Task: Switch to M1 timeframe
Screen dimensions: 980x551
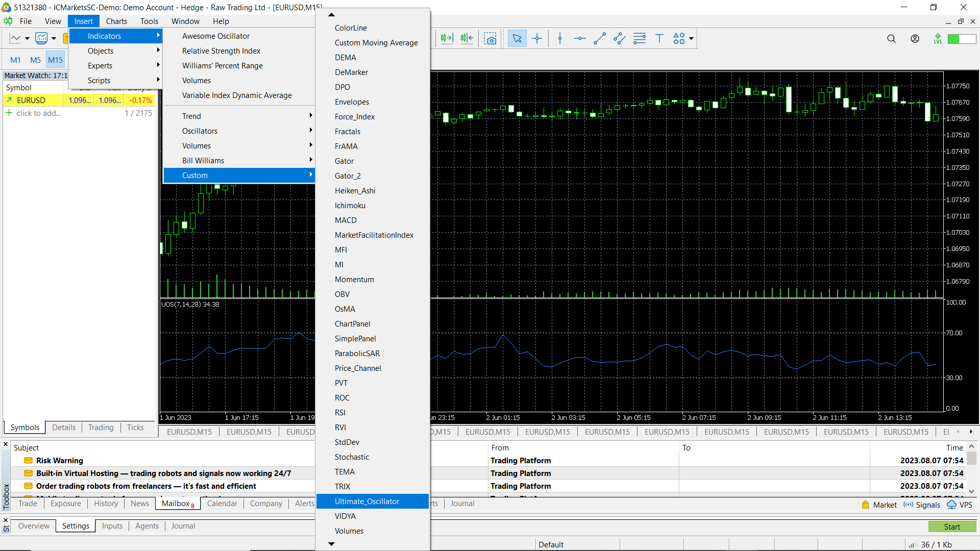Action: [15, 60]
